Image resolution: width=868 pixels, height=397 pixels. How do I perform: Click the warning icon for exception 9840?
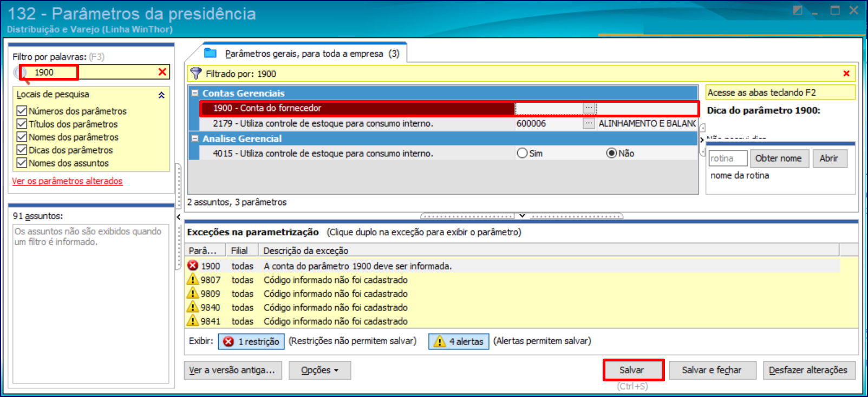193,307
